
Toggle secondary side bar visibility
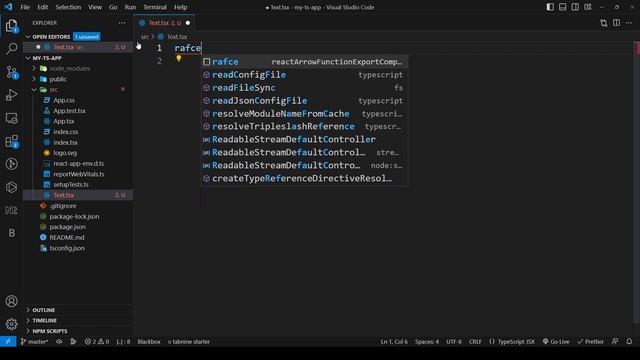[575, 7]
